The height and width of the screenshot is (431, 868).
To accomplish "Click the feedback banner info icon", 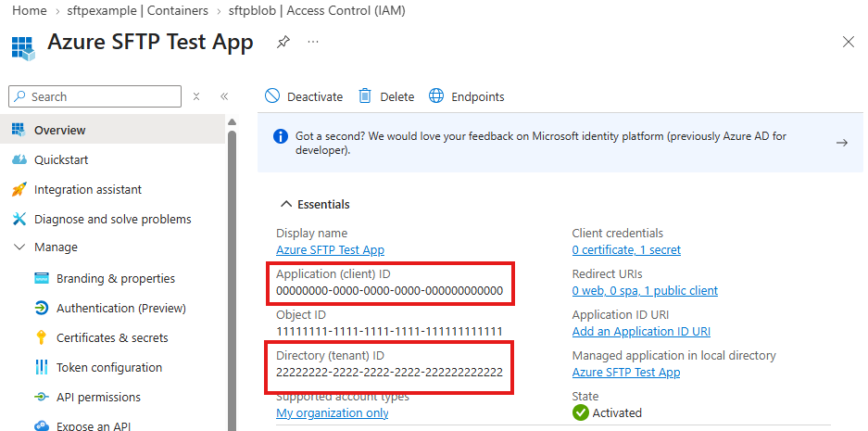I will (281, 136).
